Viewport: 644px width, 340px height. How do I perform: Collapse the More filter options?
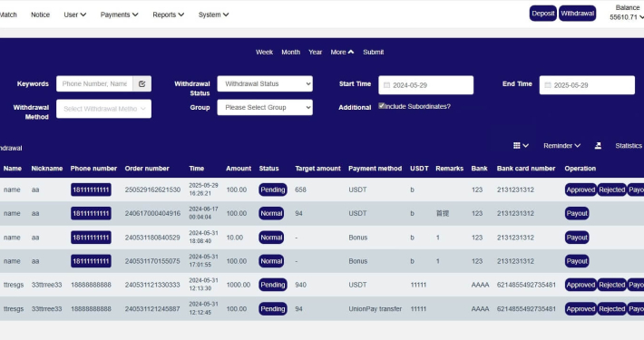[x=342, y=53]
